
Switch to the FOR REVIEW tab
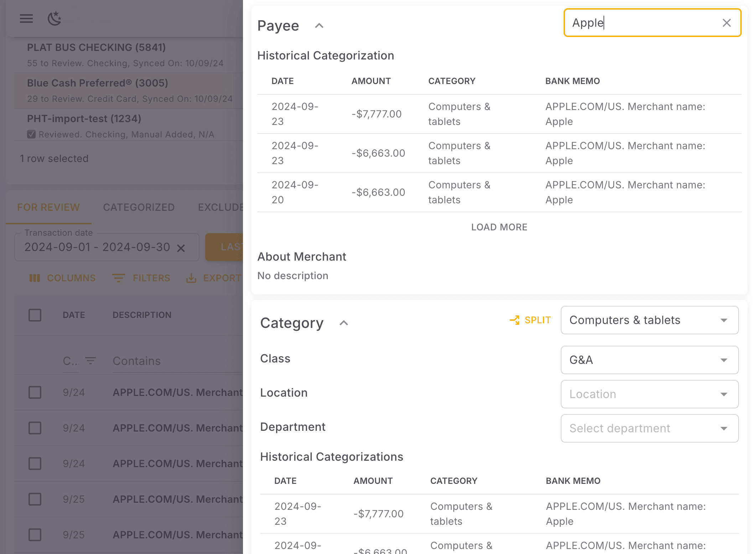(x=48, y=207)
